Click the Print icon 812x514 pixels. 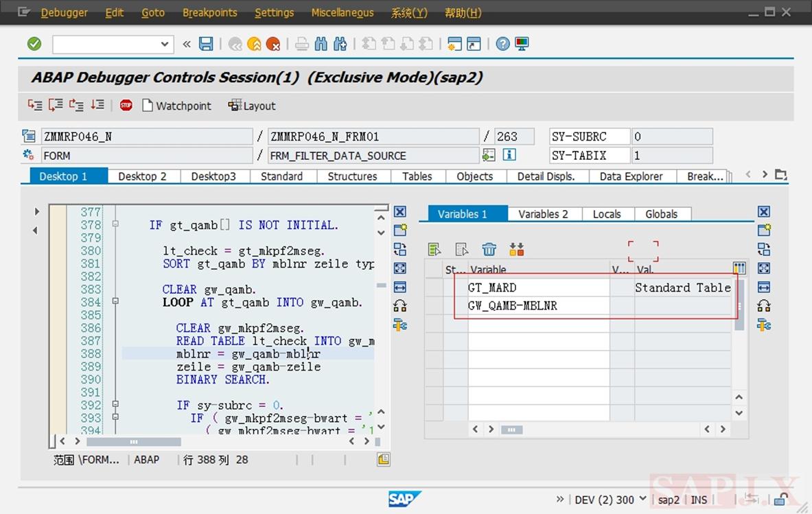click(x=302, y=44)
